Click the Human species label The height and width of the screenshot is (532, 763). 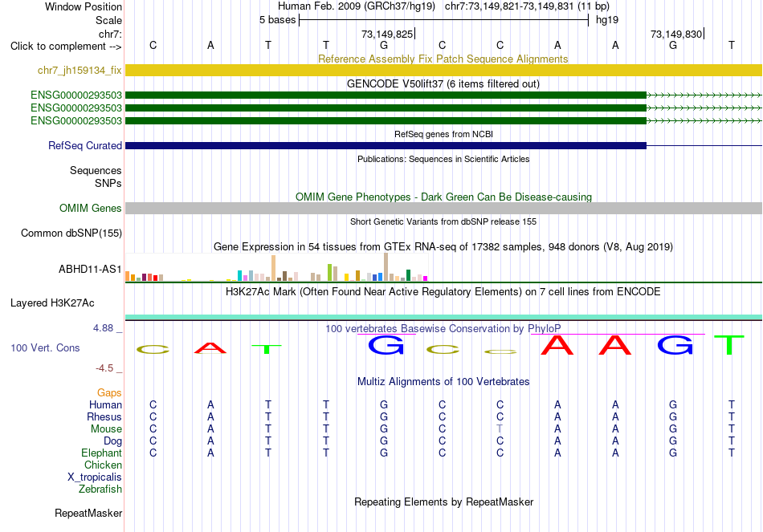click(105, 404)
